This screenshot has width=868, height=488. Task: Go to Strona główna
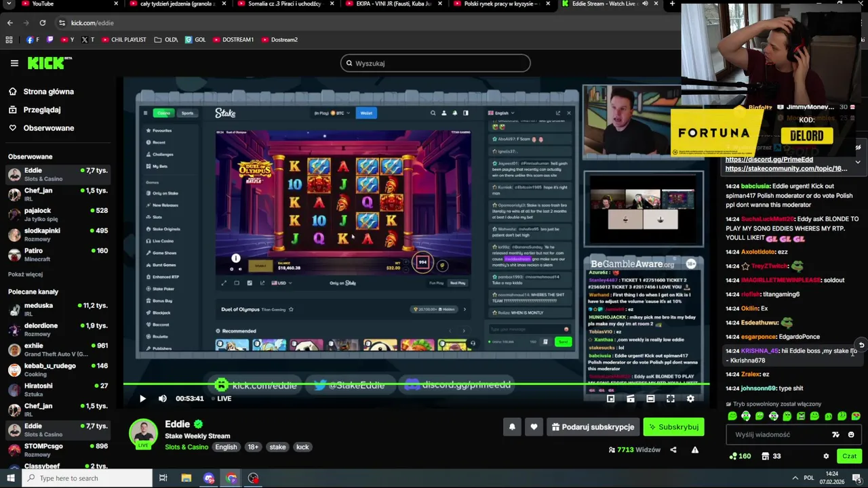point(41,91)
